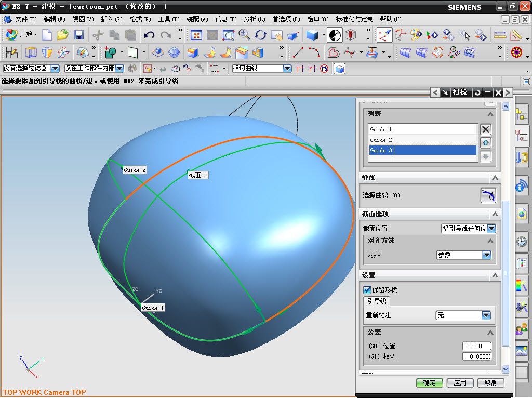
Task: Save the part with the floppy icon
Action: [x=79, y=35]
